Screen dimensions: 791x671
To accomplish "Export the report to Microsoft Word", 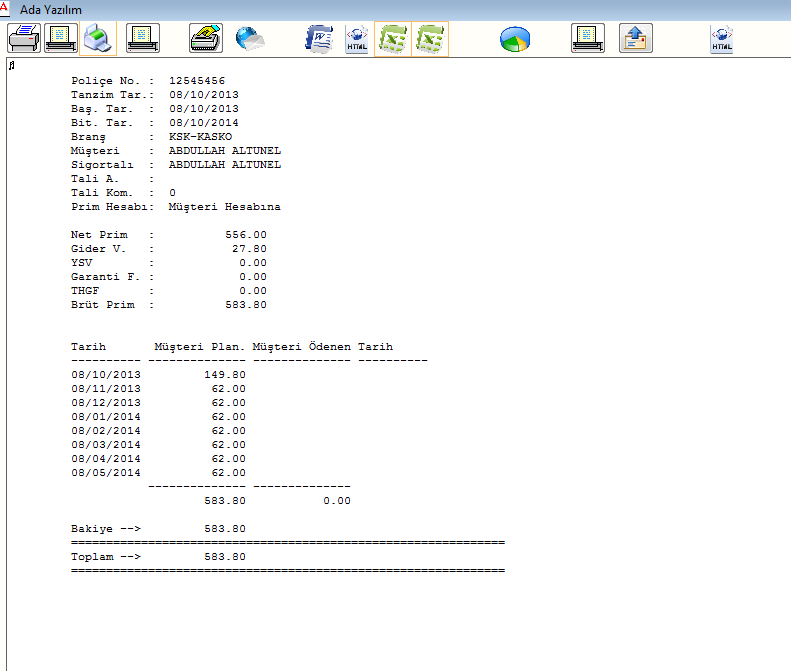I will tap(320, 39).
